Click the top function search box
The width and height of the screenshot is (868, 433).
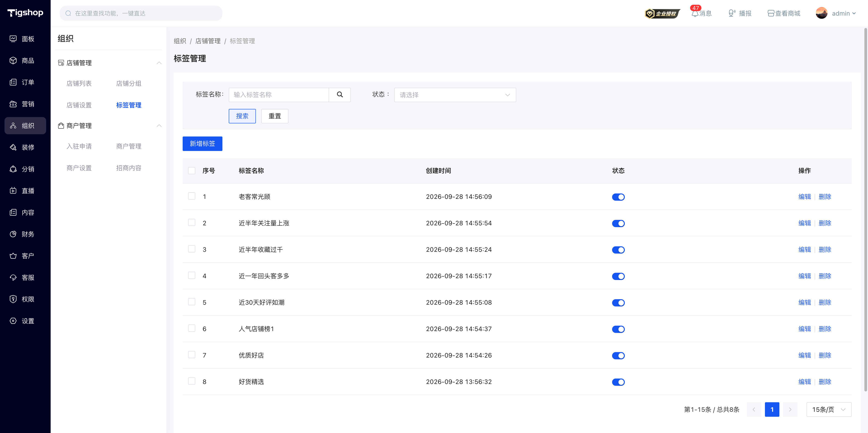pyautogui.click(x=141, y=14)
